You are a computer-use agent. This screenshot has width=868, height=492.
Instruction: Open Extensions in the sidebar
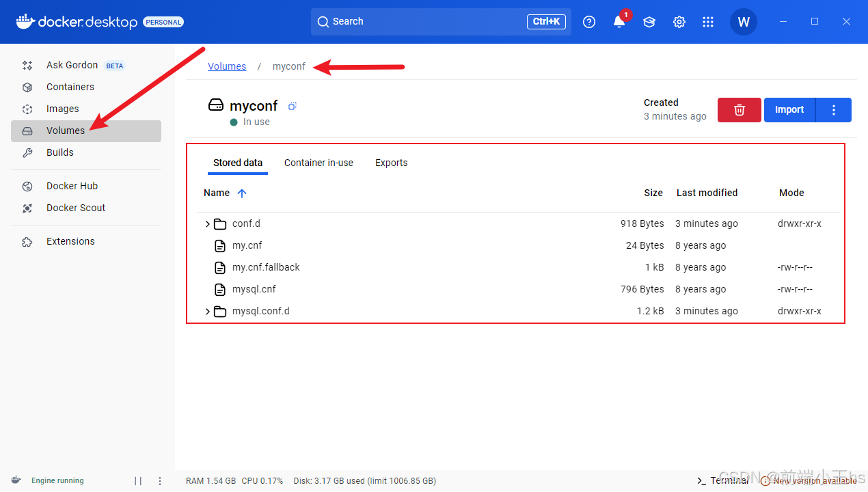tap(86, 242)
